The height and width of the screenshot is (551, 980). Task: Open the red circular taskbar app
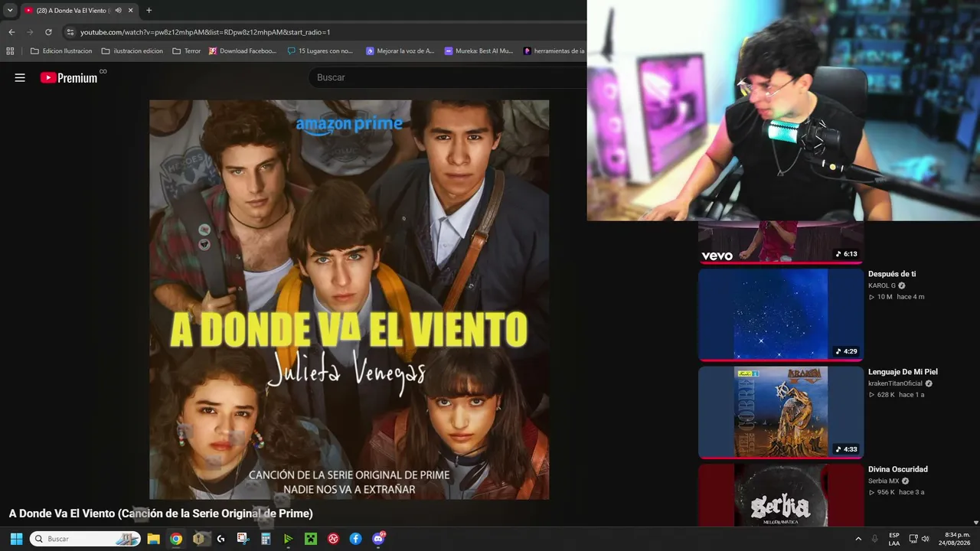pos(333,539)
